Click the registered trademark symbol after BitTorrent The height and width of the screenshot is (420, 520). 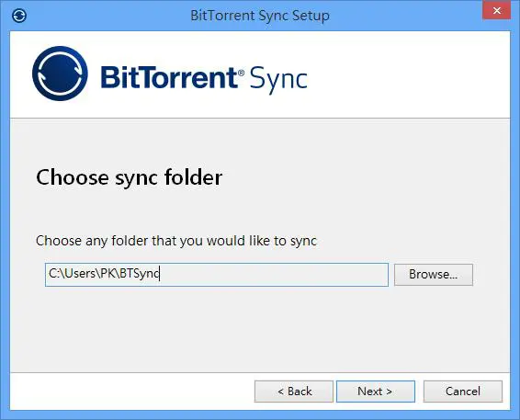click(241, 73)
